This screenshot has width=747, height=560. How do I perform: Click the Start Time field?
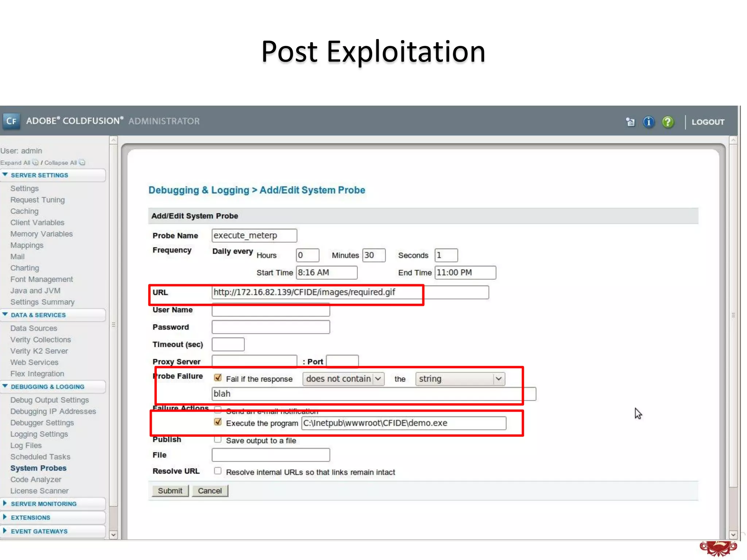(x=327, y=273)
